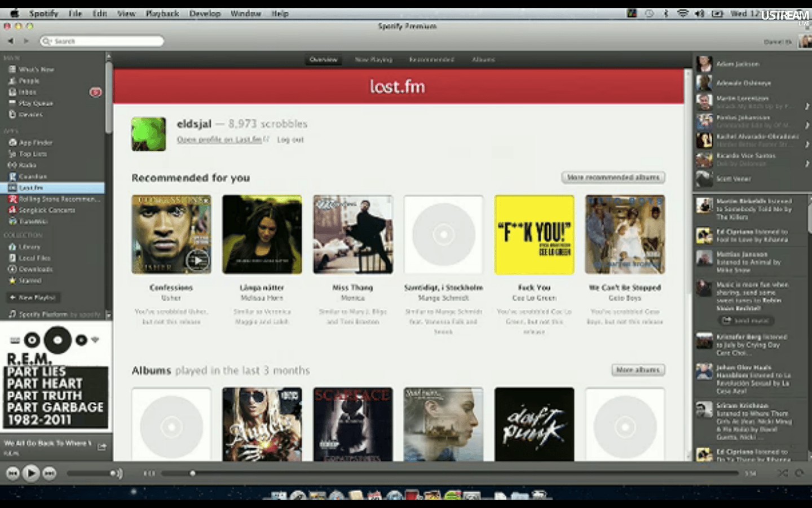Click the Bluetooth icon in menu bar

(665, 14)
